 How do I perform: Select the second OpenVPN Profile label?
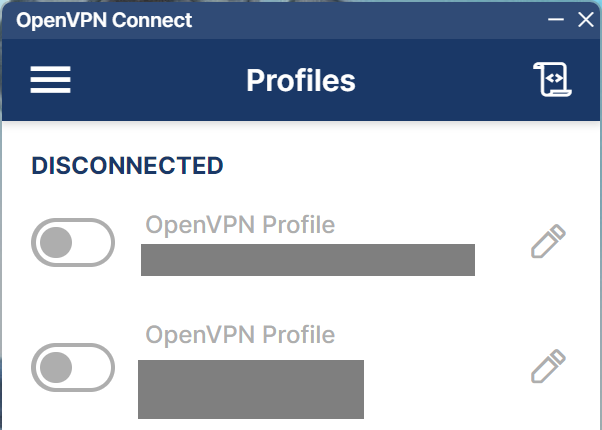click(x=240, y=334)
